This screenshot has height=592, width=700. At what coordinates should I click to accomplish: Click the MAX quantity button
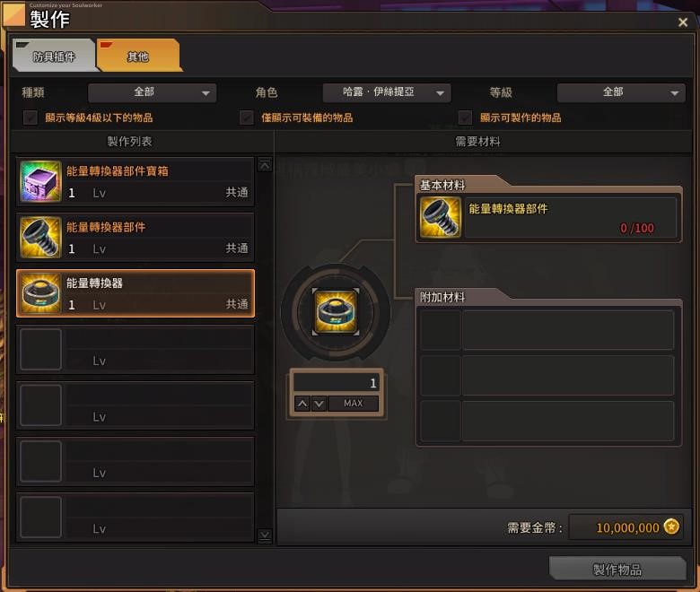tap(353, 404)
